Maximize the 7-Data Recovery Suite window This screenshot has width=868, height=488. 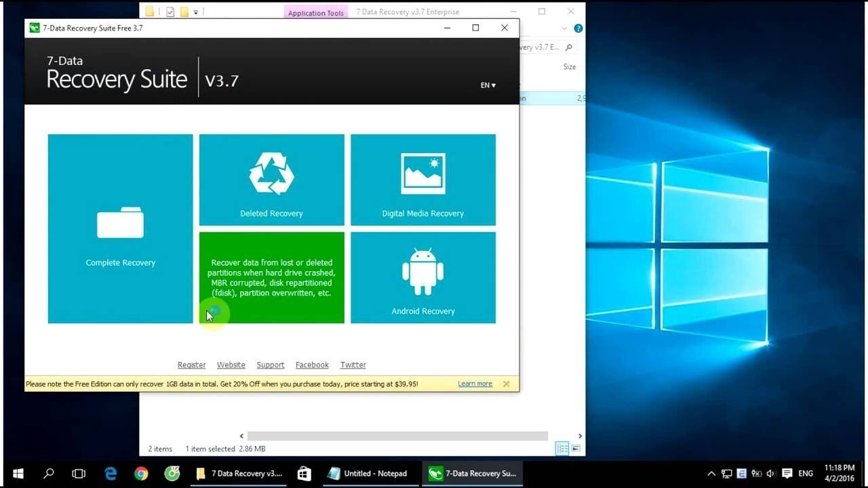coord(475,28)
